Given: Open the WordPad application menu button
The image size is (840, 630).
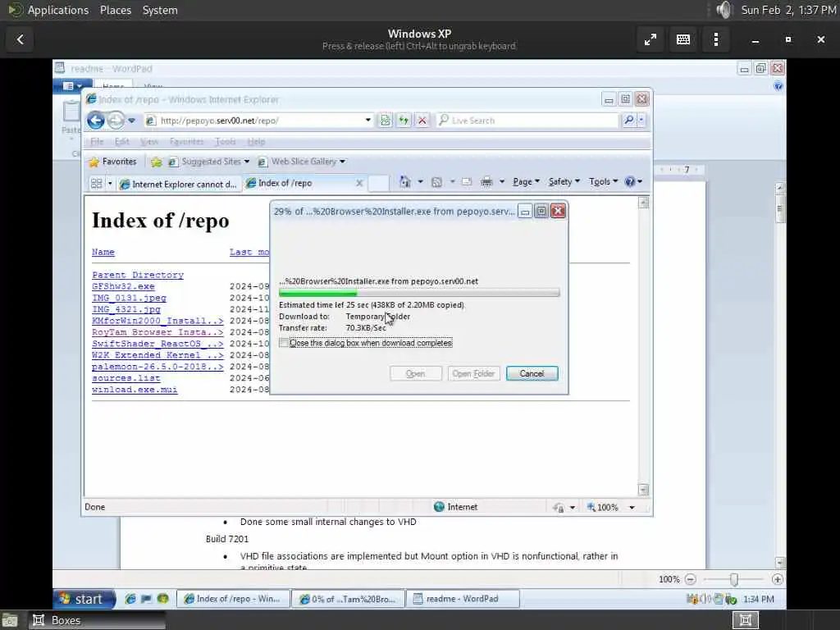Looking at the screenshot, I should [72, 85].
